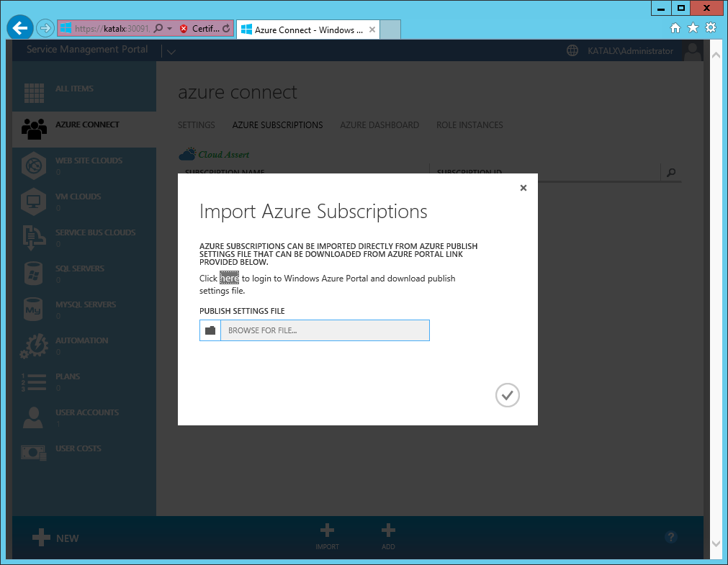Close the Import Azure Subscriptions dialog
This screenshot has height=565, width=728.
click(x=523, y=188)
